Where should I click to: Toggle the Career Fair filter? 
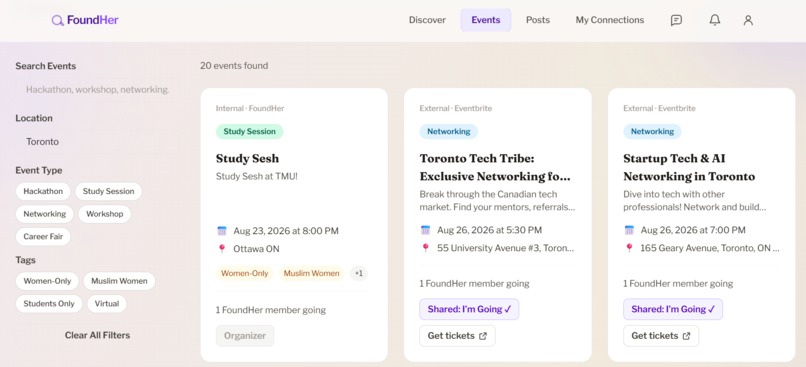43,237
